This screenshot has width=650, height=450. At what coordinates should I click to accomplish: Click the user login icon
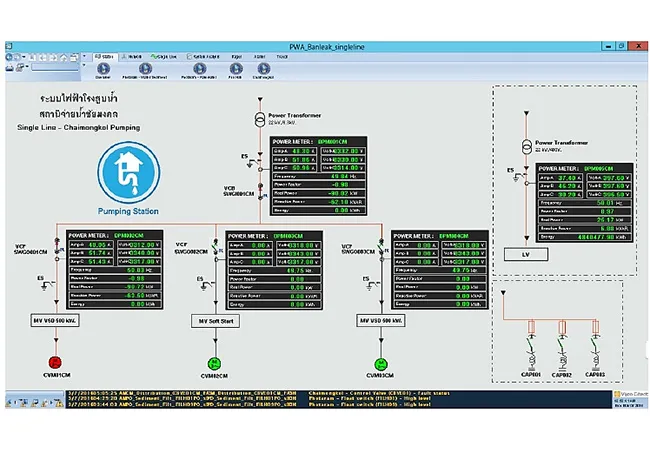19,68
